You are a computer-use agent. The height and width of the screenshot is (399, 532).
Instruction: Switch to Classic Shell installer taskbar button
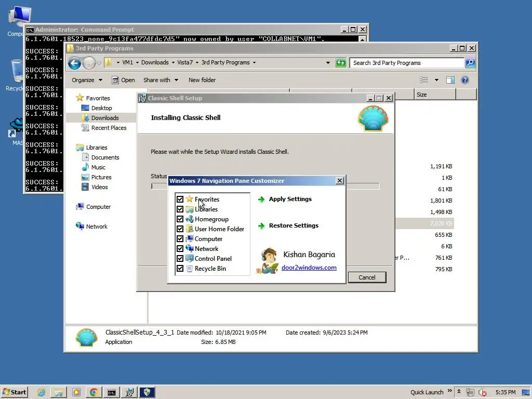pyautogui.click(x=129, y=393)
